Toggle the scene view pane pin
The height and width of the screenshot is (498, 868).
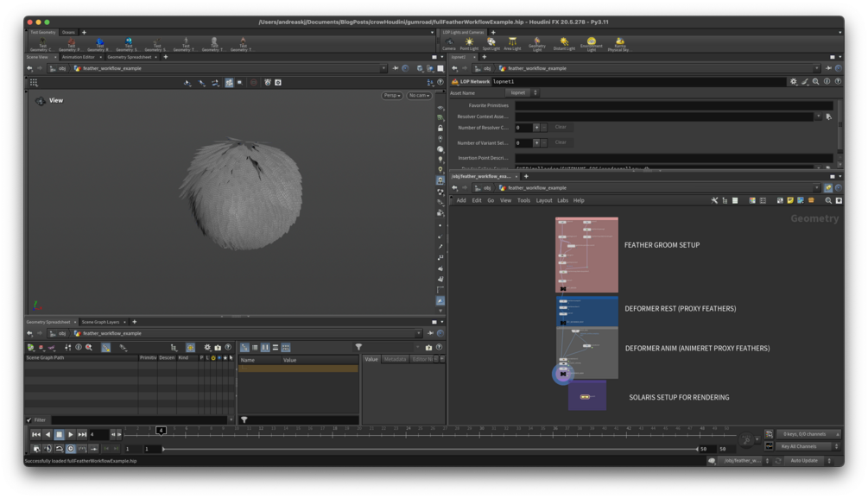point(395,68)
